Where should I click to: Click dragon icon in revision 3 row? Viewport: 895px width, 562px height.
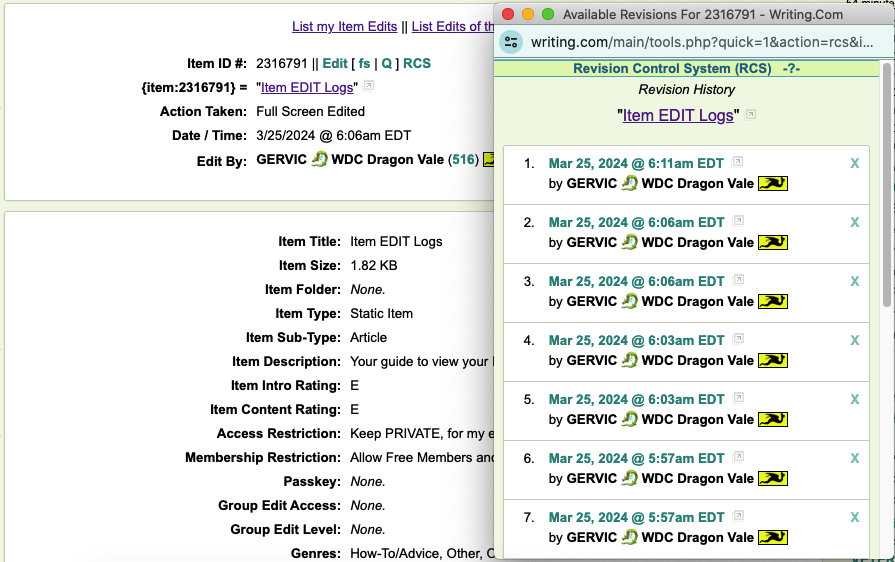coord(629,301)
